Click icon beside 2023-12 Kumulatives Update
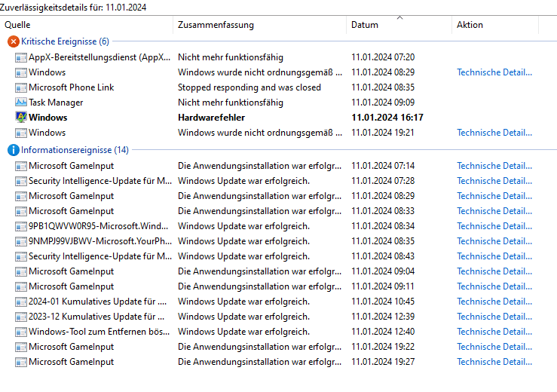Viewport: 557px width, 392px height. point(21,317)
